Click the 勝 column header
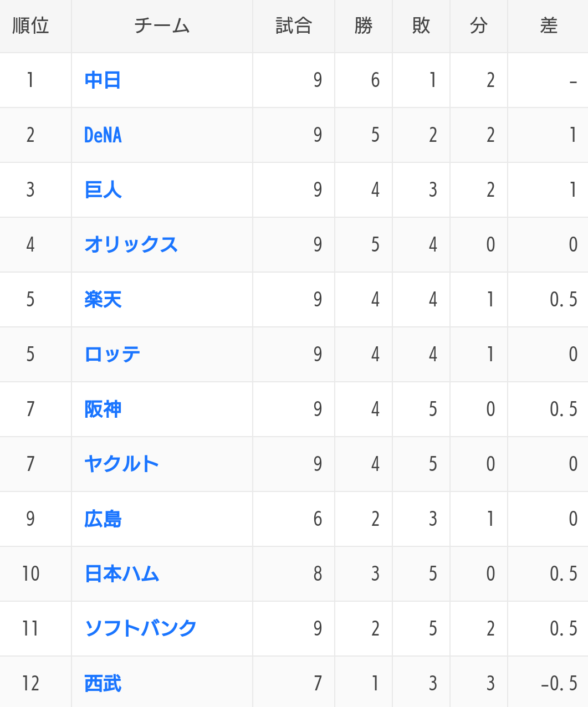The image size is (588, 707). pos(364,26)
